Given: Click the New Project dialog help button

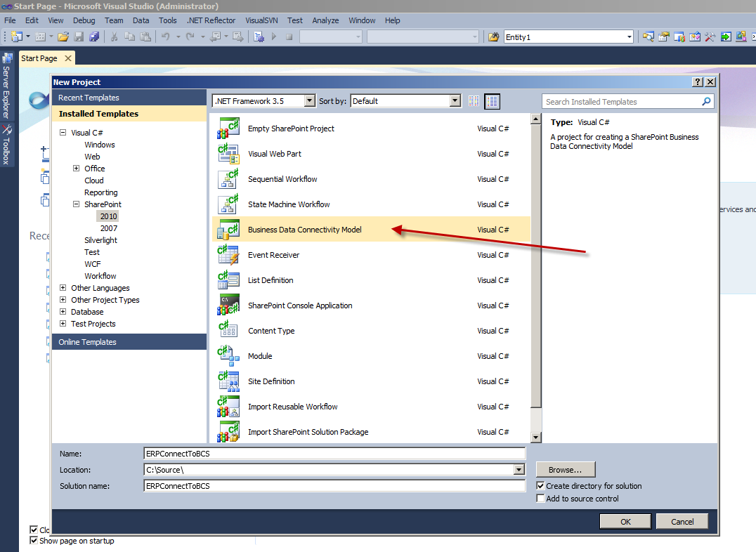Looking at the screenshot, I should [x=697, y=82].
